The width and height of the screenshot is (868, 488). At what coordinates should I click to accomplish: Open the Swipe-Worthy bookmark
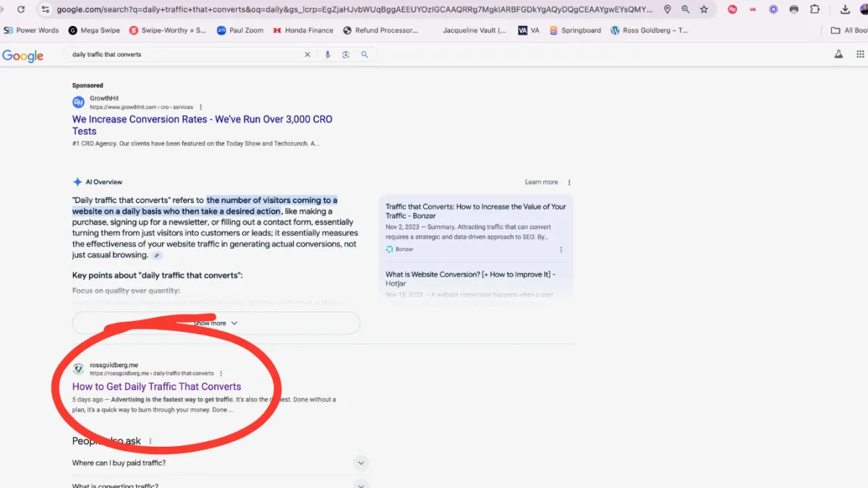(168, 30)
